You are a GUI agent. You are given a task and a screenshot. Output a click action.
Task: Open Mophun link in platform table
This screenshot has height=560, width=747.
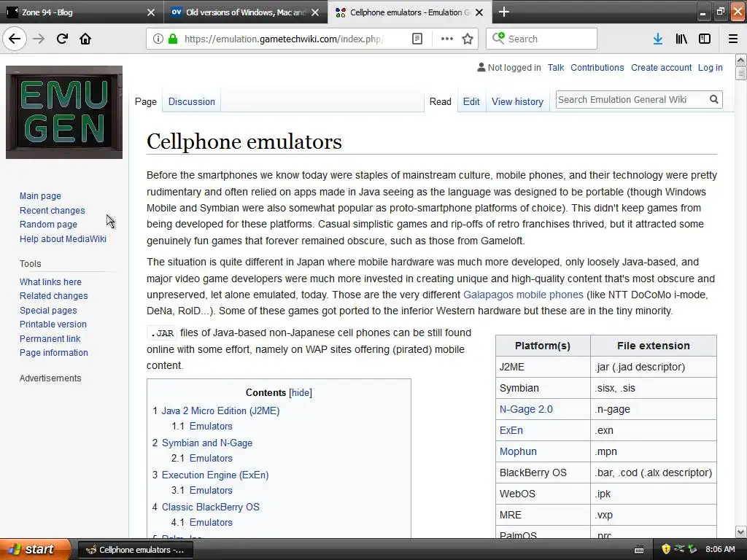pyautogui.click(x=518, y=451)
